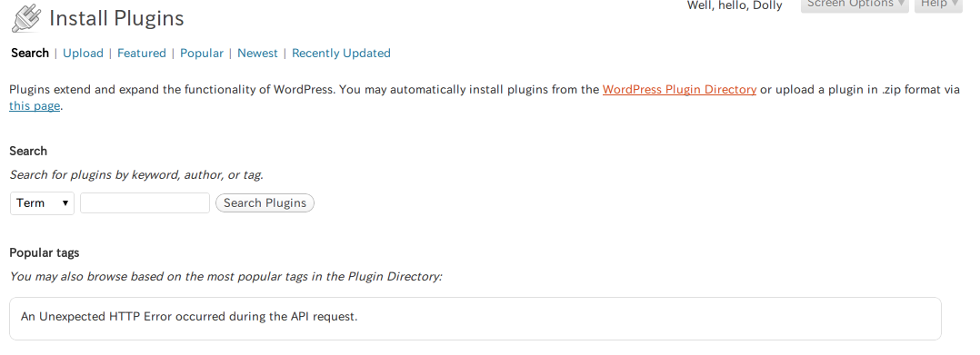This screenshot has width=980, height=355.
Task: Click the Hello Dolly lyric text
Action: (x=735, y=5)
